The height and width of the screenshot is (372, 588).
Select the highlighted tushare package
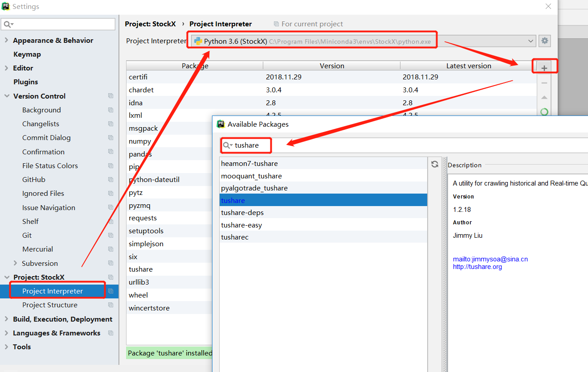pos(323,200)
